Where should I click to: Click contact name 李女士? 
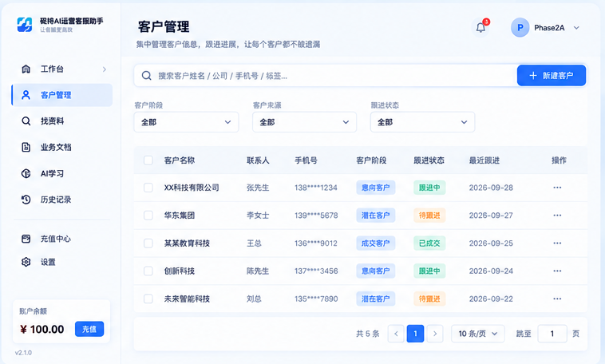(x=258, y=216)
